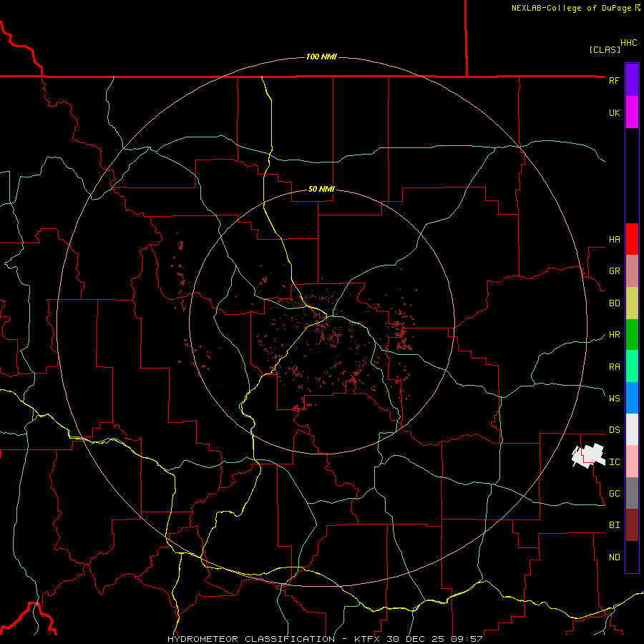
Task: Click the HA red legend swatch
Action: click(632, 239)
